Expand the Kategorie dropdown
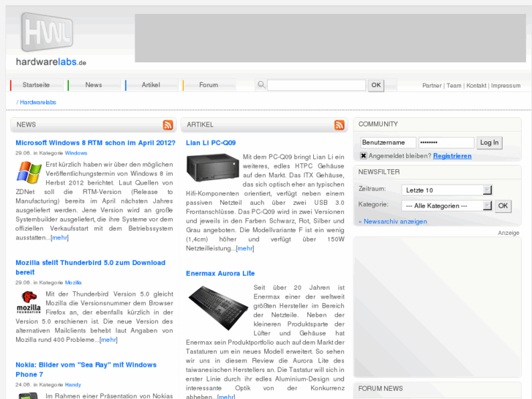 (x=487, y=206)
